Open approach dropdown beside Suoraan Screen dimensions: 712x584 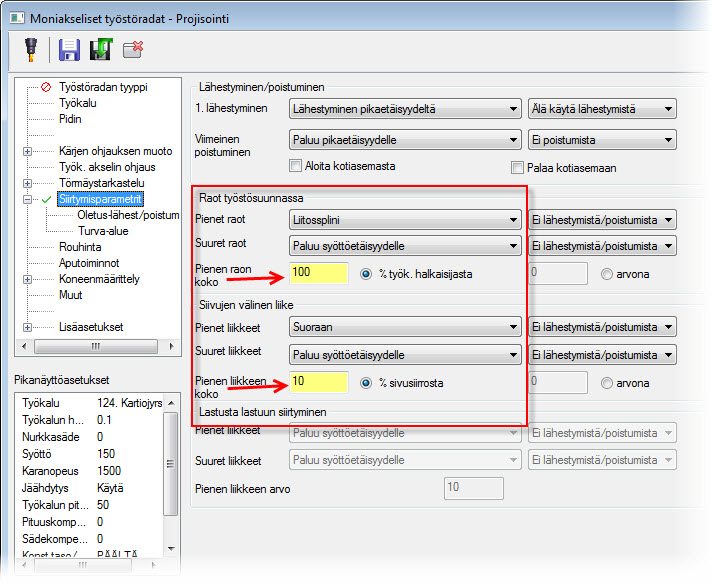[x=602, y=327]
